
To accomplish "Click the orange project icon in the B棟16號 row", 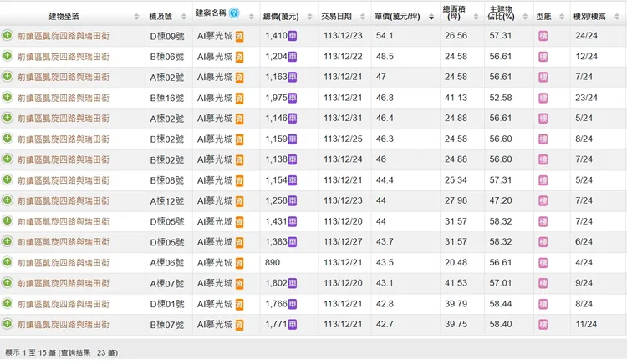I will [x=239, y=99].
